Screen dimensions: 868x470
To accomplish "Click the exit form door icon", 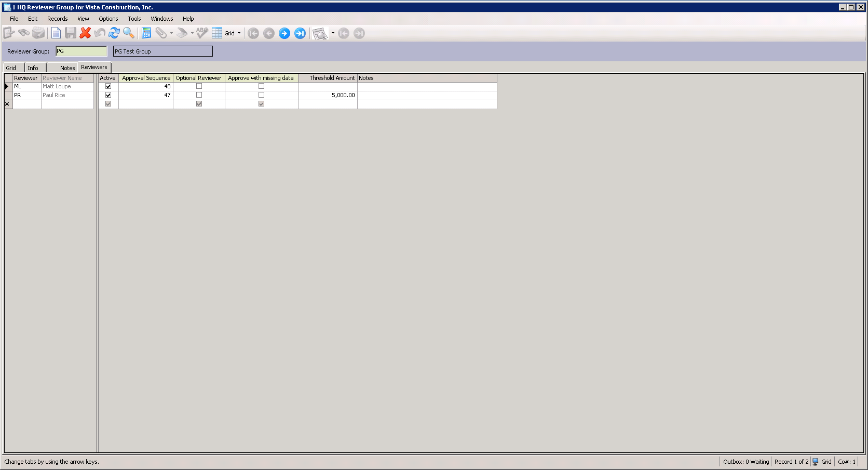I will tap(9, 33).
